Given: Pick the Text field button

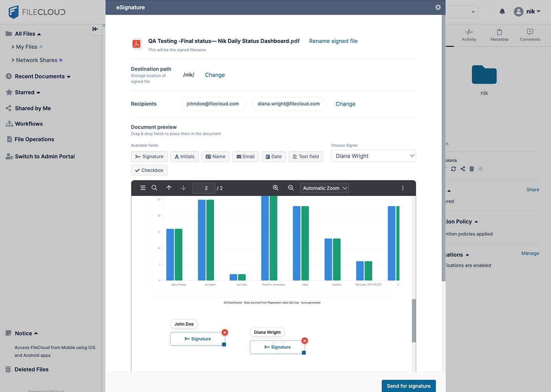Looking at the screenshot, I should (306, 157).
